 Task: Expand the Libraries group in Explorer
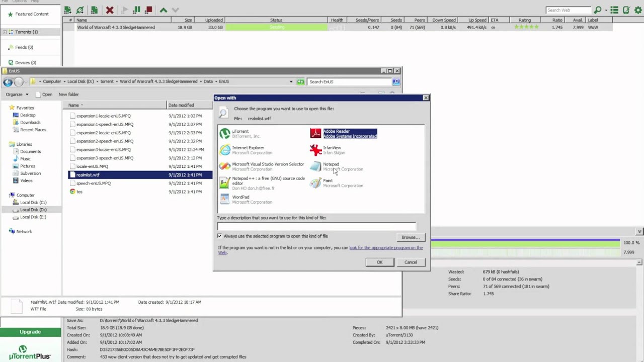20,144
